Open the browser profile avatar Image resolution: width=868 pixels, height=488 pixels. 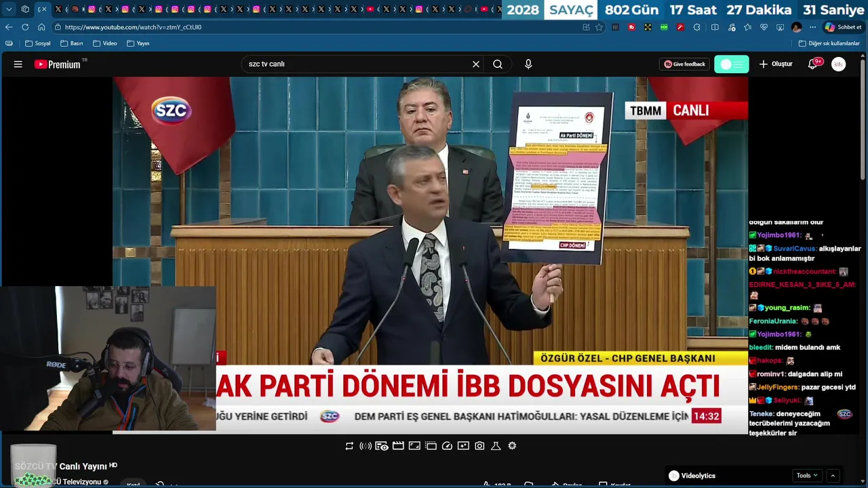tap(796, 27)
